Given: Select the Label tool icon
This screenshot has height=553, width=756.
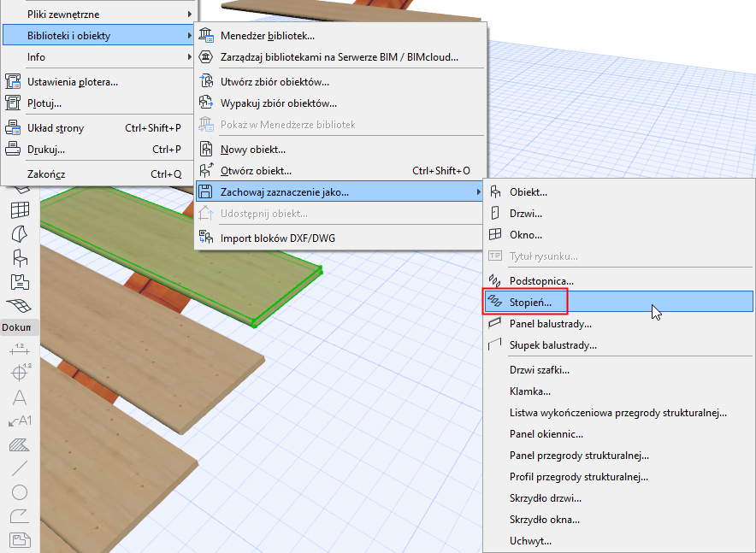Looking at the screenshot, I should pyautogui.click(x=20, y=421).
